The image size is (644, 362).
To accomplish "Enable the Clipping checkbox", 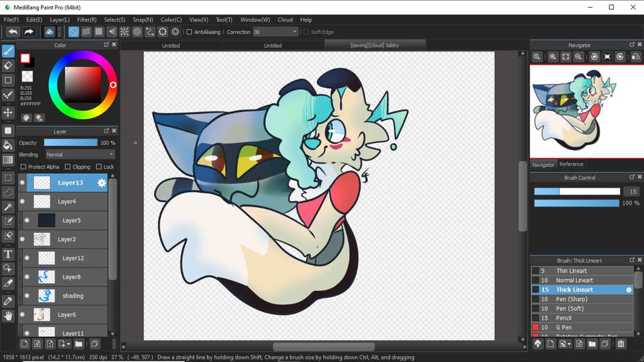I will point(68,167).
